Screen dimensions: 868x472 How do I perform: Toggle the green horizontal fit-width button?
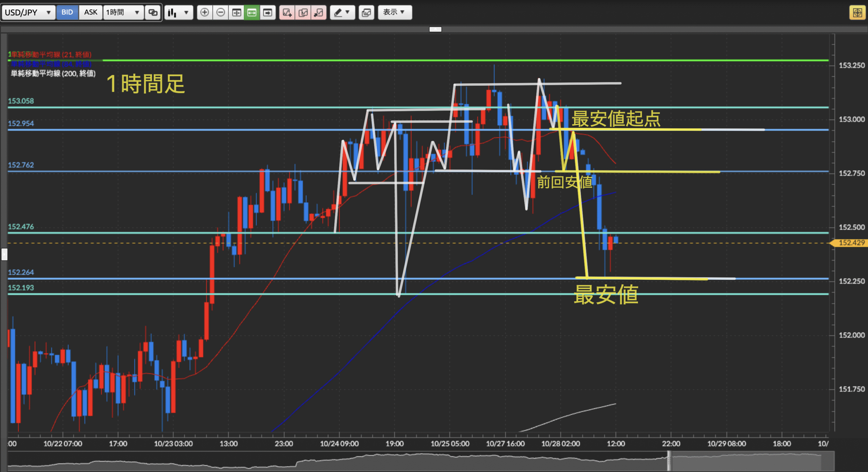pyautogui.click(x=252, y=13)
